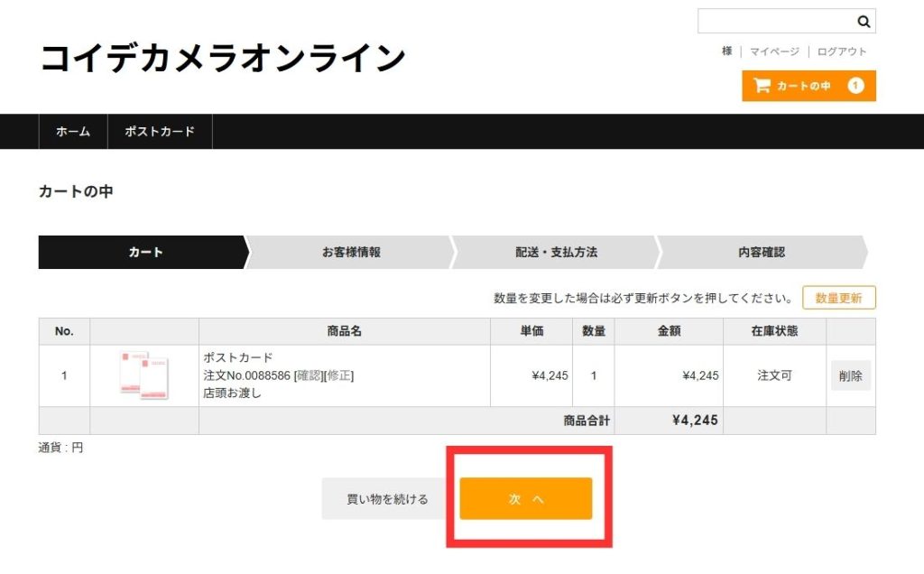This screenshot has width=924, height=574.
Task: Click the shopping cart icon
Action: 762,86
